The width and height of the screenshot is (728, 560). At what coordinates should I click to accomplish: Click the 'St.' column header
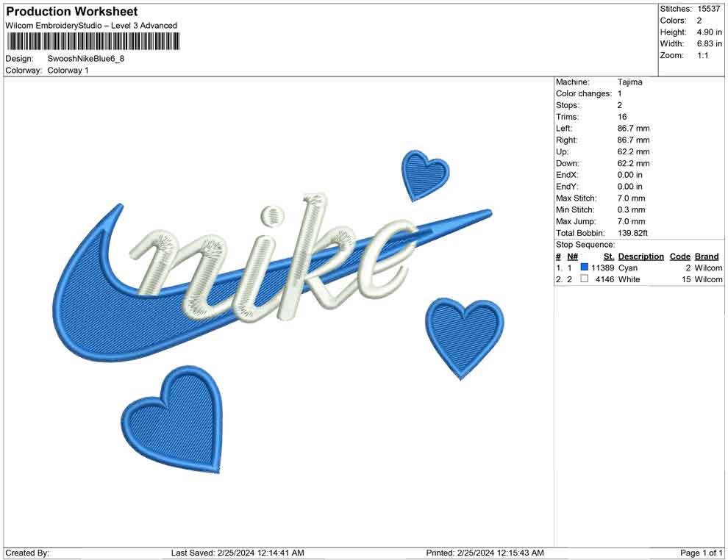click(x=609, y=256)
